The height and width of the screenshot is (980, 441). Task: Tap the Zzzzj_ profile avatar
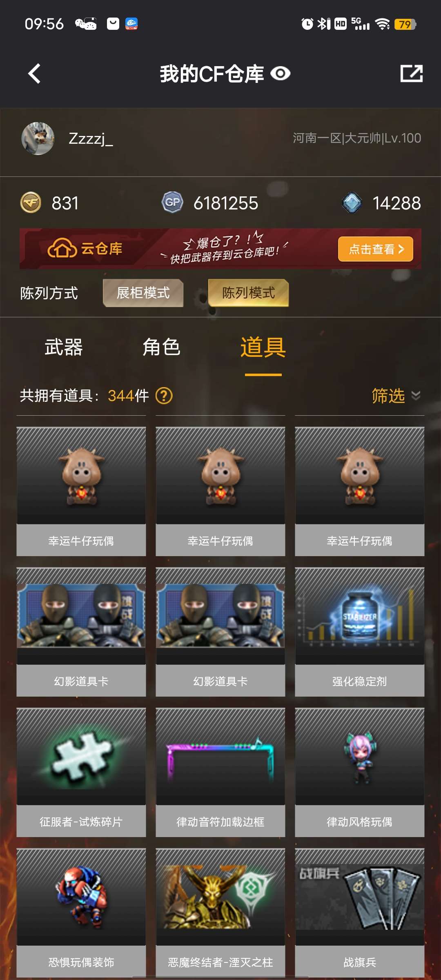coord(38,138)
